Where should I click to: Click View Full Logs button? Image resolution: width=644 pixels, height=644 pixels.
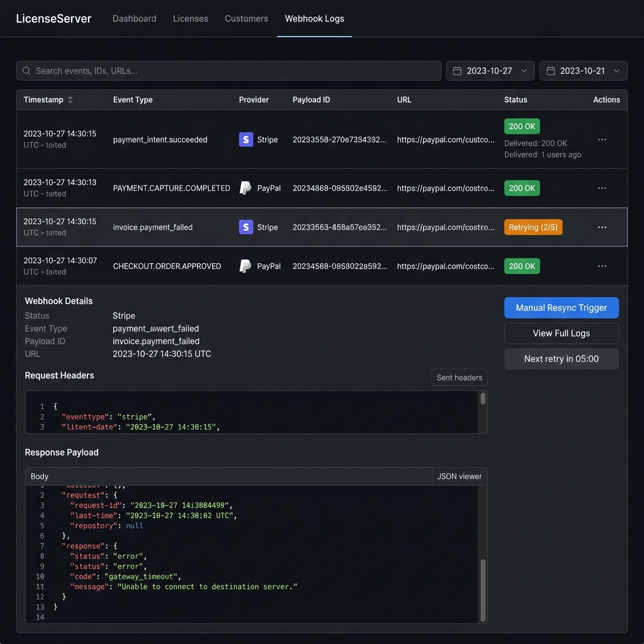(x=562, y=333)
